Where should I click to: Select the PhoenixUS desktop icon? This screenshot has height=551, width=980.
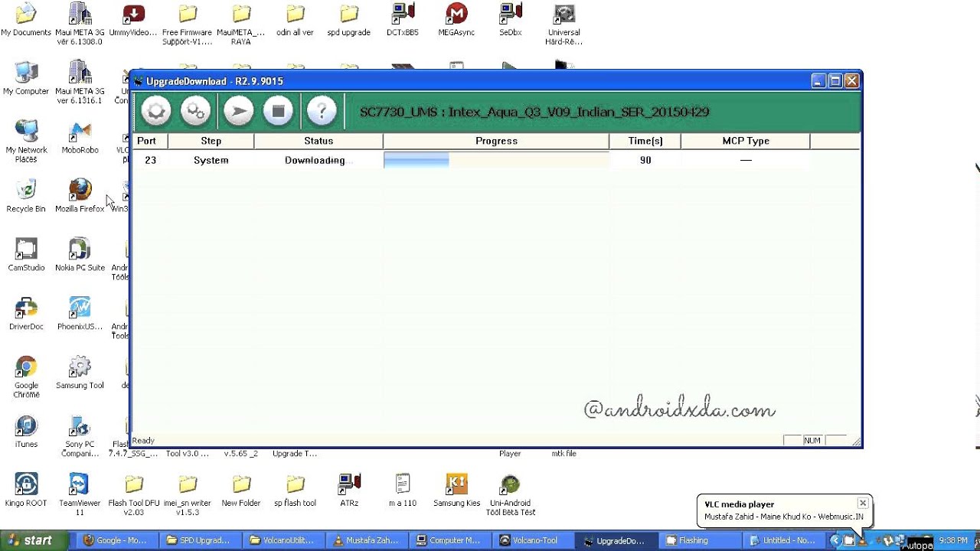80,313
